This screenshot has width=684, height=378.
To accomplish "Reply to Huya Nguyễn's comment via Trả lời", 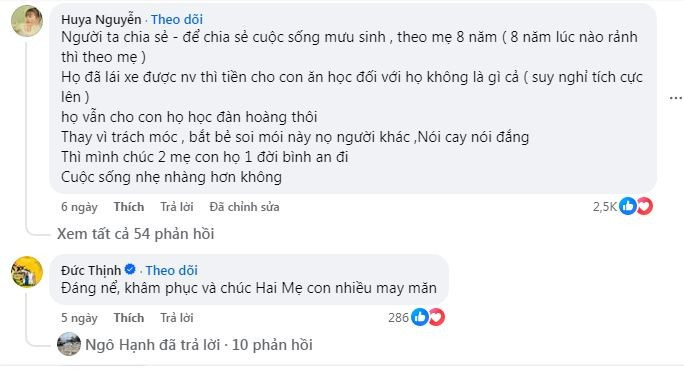I will pos(177,207).
